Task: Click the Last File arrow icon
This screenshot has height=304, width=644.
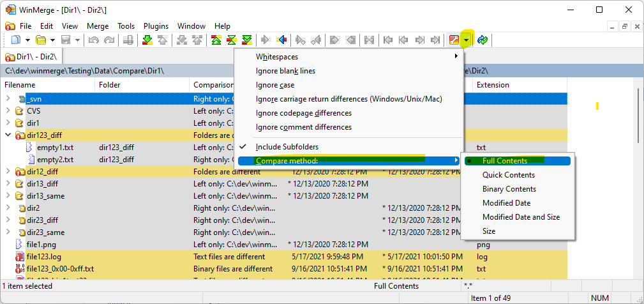Action: pos(435,40)
